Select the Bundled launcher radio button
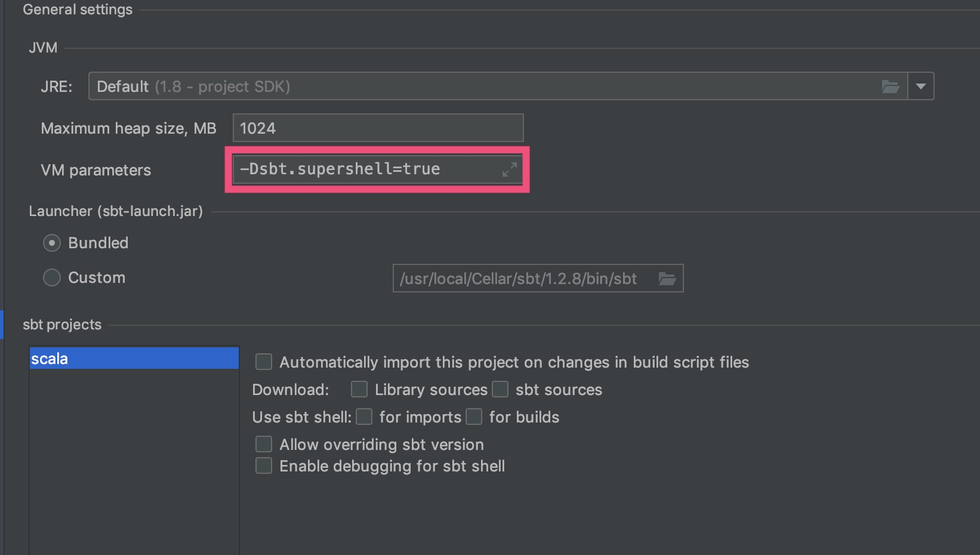The height and width of the screenshot is (555, 980). tap(51, 243)
